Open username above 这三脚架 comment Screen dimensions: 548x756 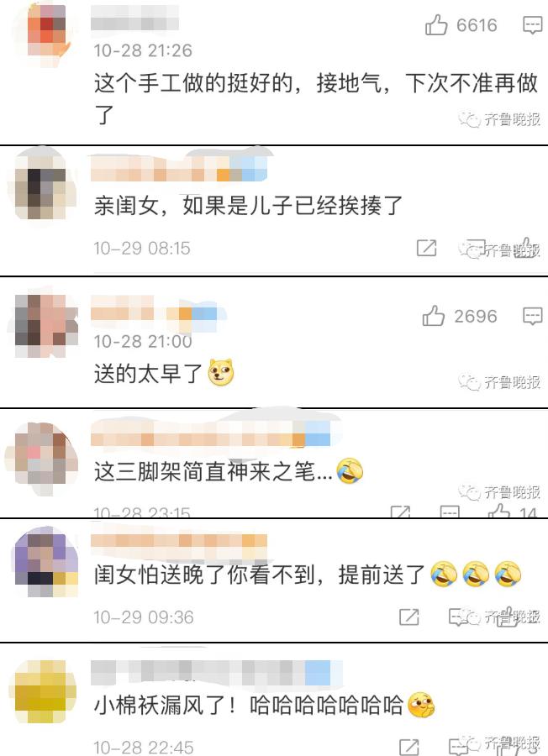tap(210, 433)
